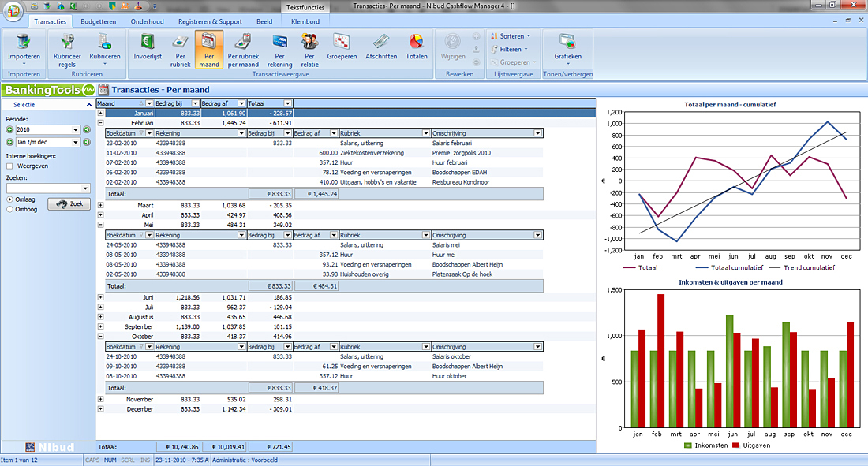868x466 pixels.
Task: Select the Salaris februari transaction row
Action: click(324, 143)
